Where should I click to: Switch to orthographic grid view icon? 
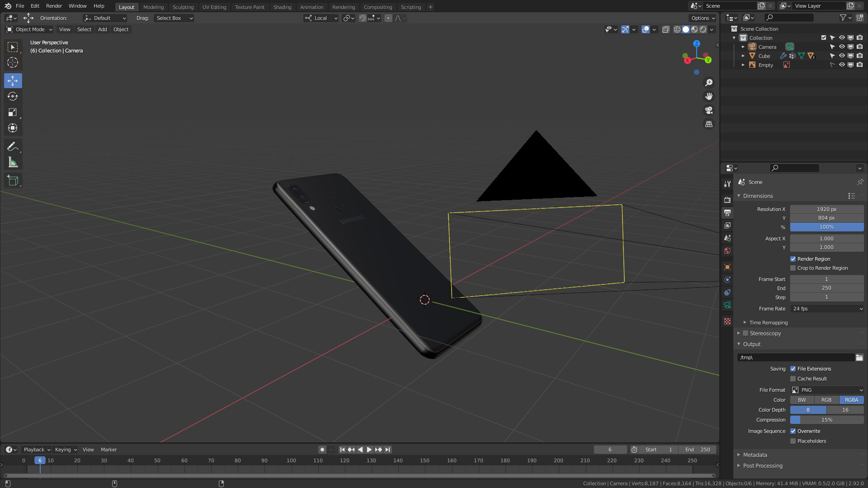(709, 124)
